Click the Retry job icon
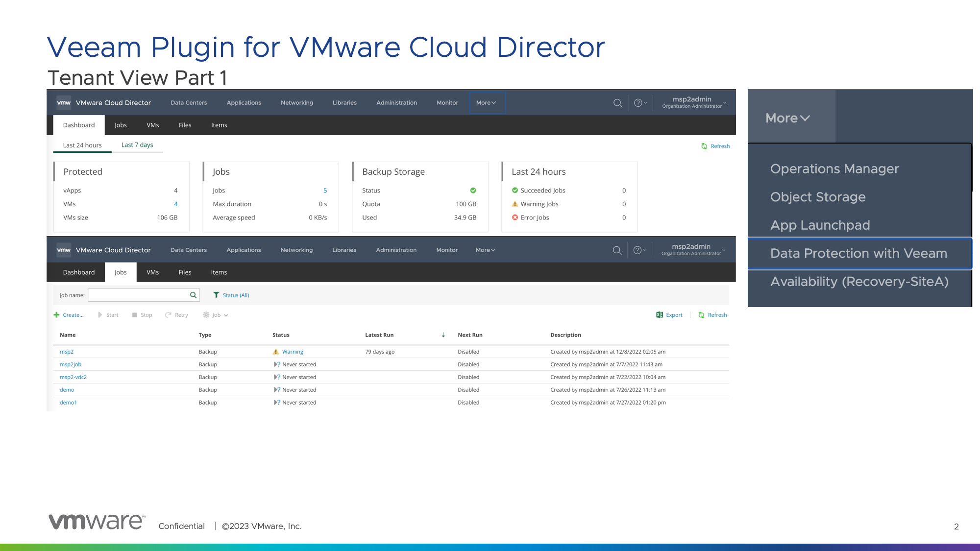 pos(168,315)
